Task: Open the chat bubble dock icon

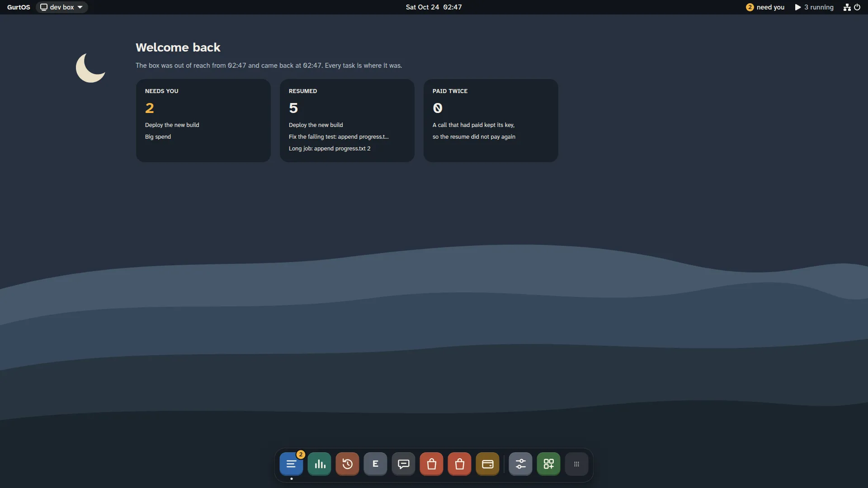Action: pyautogui.click(x=404, y=464)
